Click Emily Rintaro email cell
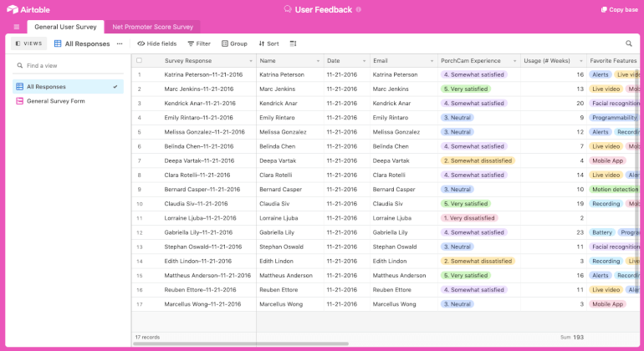Image resolution: width=644 pixels, height=351 pixels. pos(404,118)
